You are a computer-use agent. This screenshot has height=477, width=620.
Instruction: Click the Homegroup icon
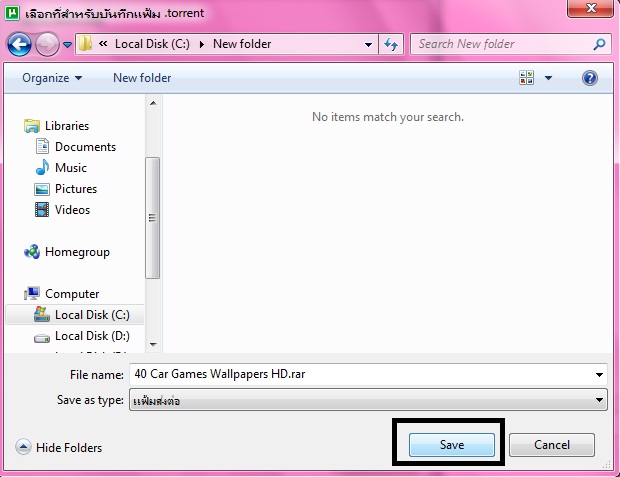(32, 252)
